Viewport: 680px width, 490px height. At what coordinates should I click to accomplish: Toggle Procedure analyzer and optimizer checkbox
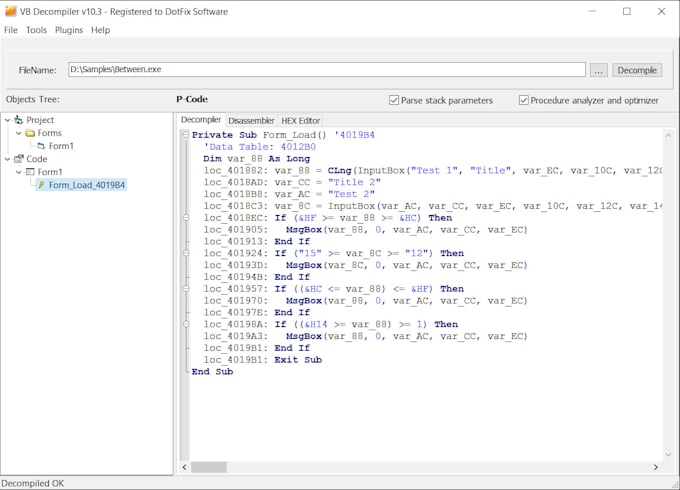click(523, 100)
